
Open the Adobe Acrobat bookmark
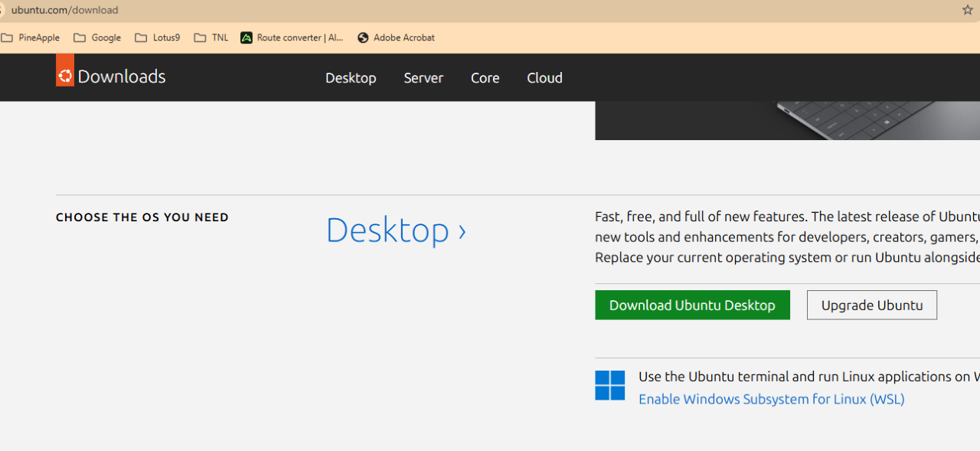(x=396, y=38)
